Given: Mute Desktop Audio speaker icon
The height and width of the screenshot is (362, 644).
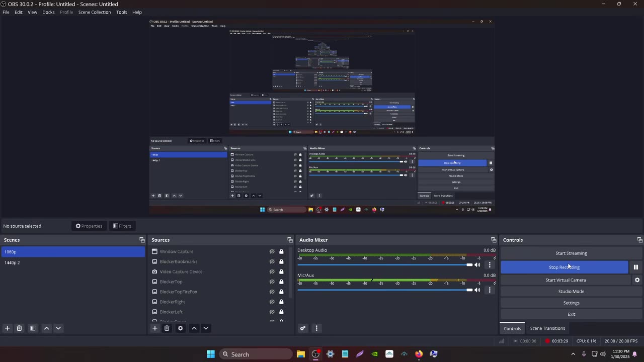Looking at the screenshot, I should tap(477, 265).
